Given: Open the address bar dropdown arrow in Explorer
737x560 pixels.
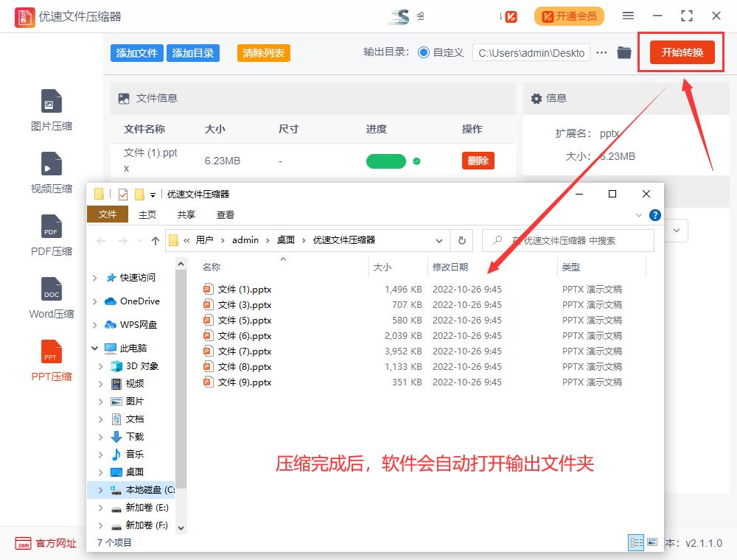Looking at the screenshot, I should tap(440, 240).
